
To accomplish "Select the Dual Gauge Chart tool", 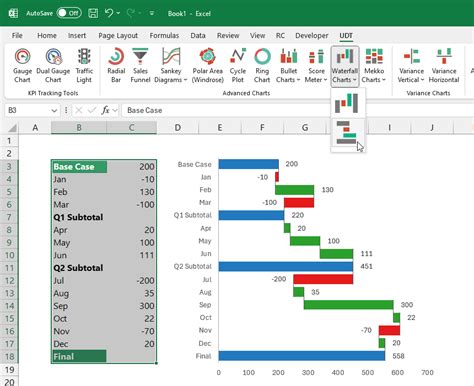I will (53, 66).
